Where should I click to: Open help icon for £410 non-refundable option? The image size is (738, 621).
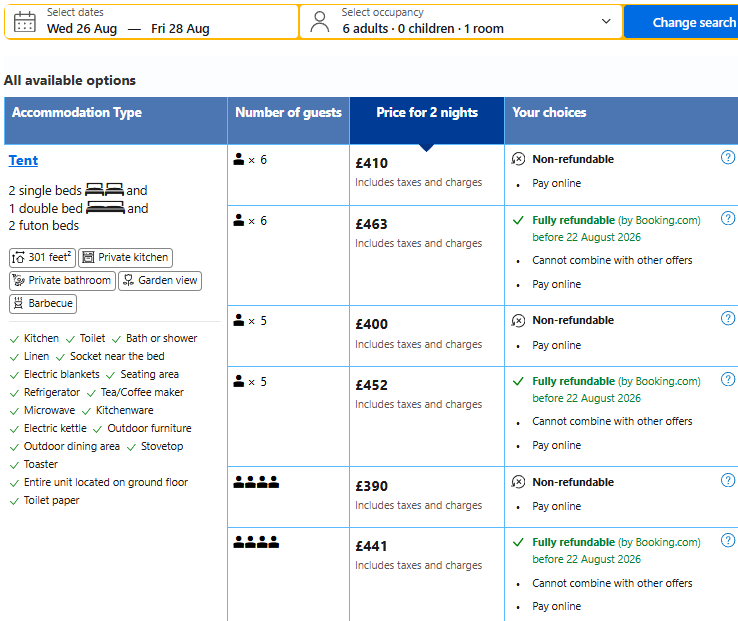728,157
